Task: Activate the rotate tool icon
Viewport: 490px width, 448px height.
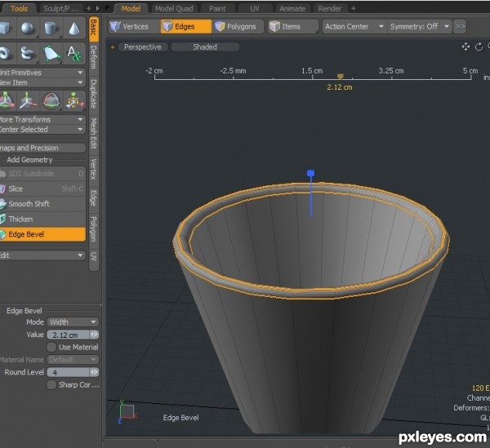Action: 51,101
